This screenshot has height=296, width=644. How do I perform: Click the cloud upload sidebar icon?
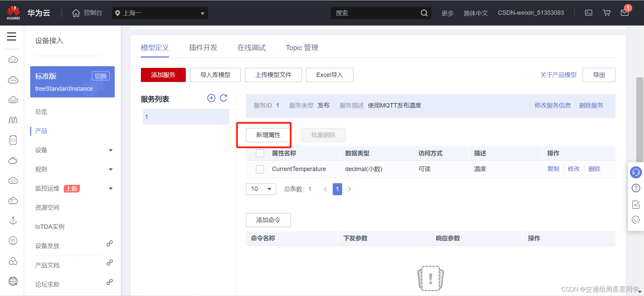point(13,181)
